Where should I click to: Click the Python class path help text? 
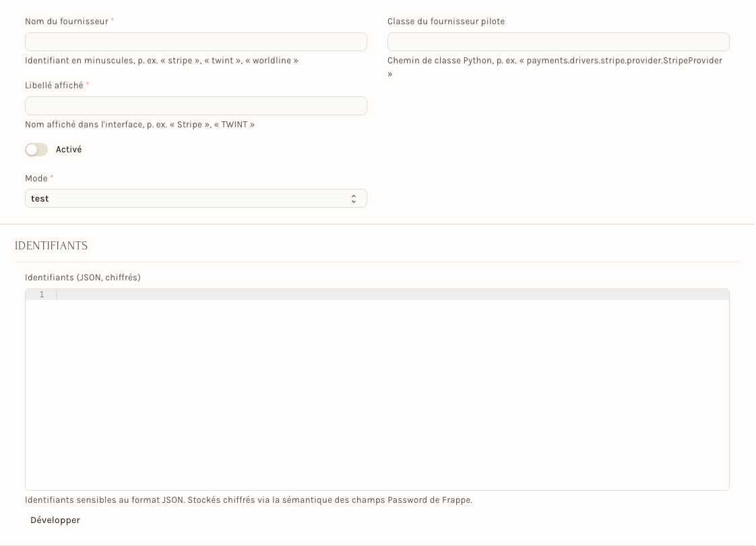click(555, 67)
